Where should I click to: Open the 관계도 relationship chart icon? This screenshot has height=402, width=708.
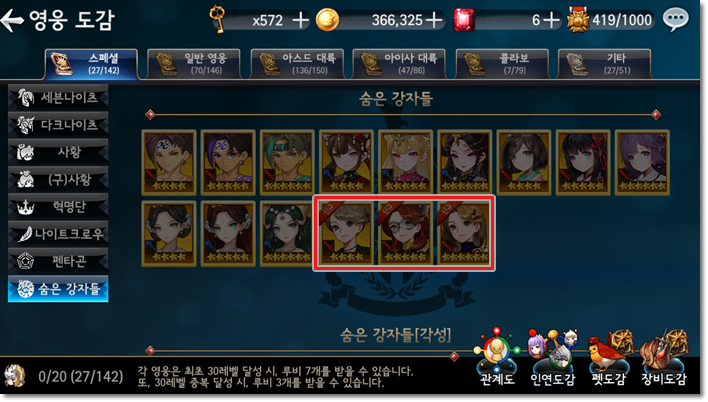(496, 358)
